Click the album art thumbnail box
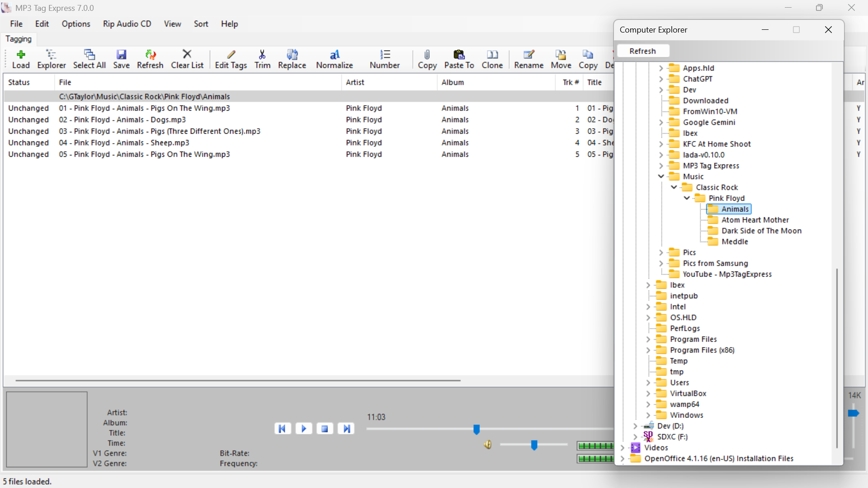This screenshot has width=868, height=488. [47, 429]
